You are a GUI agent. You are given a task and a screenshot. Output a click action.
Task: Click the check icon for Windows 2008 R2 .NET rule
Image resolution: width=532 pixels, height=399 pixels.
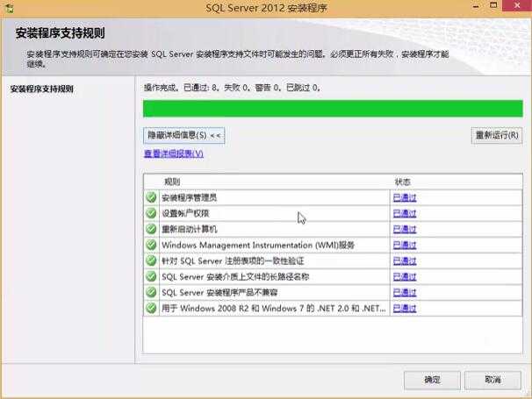pos(151,308)
